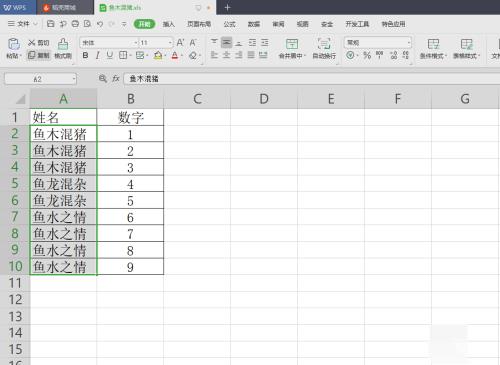The height and width of the screenshot is (365, 500).
Task: Open the number format dropdown (常规)
Action: (x=409, y=43)
